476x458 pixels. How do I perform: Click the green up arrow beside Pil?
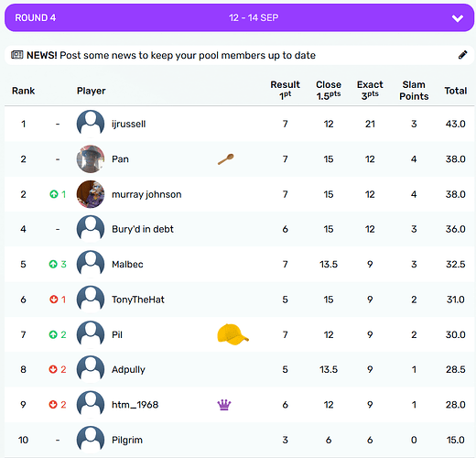point(53,334)
